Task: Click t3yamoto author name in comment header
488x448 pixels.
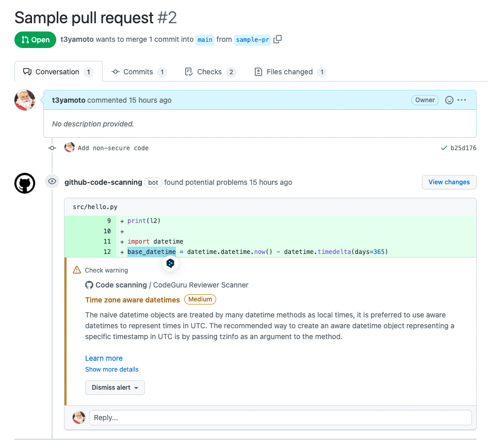Action: pos(69,100)
